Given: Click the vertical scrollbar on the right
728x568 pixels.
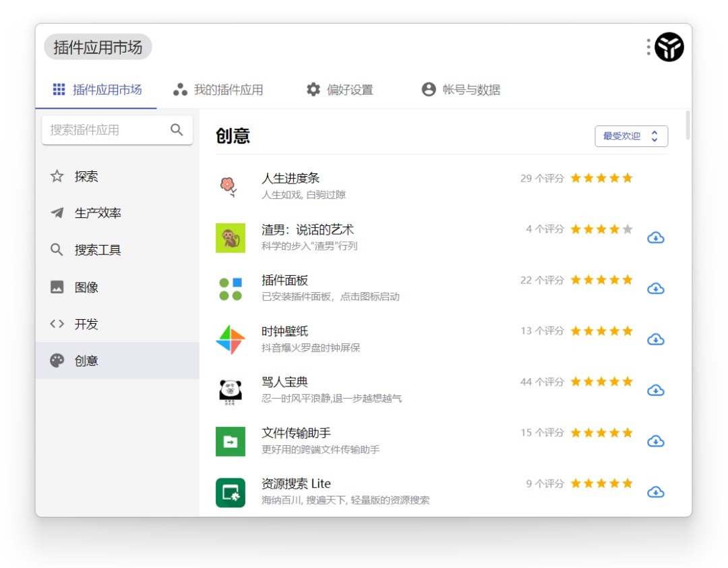Looking at the screenshot, I should pos(688,125).
